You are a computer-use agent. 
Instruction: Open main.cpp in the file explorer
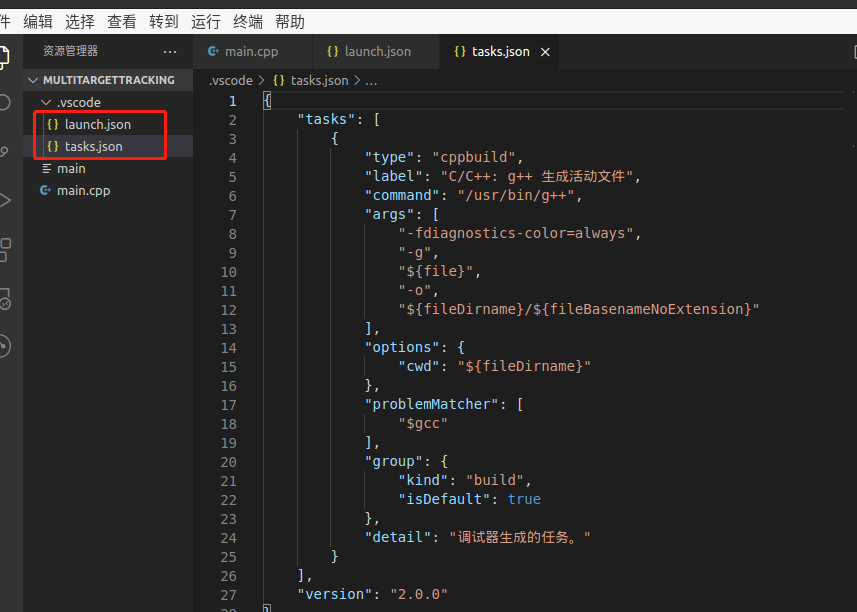108,191
